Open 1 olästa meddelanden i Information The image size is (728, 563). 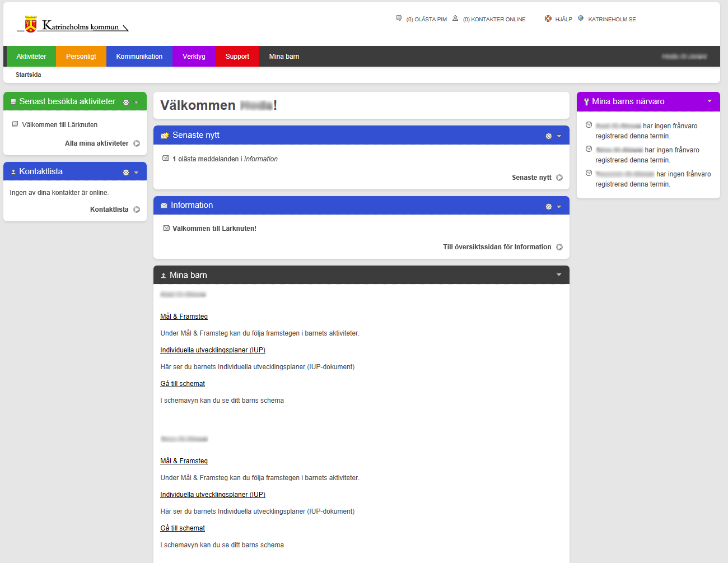[225, 159]
